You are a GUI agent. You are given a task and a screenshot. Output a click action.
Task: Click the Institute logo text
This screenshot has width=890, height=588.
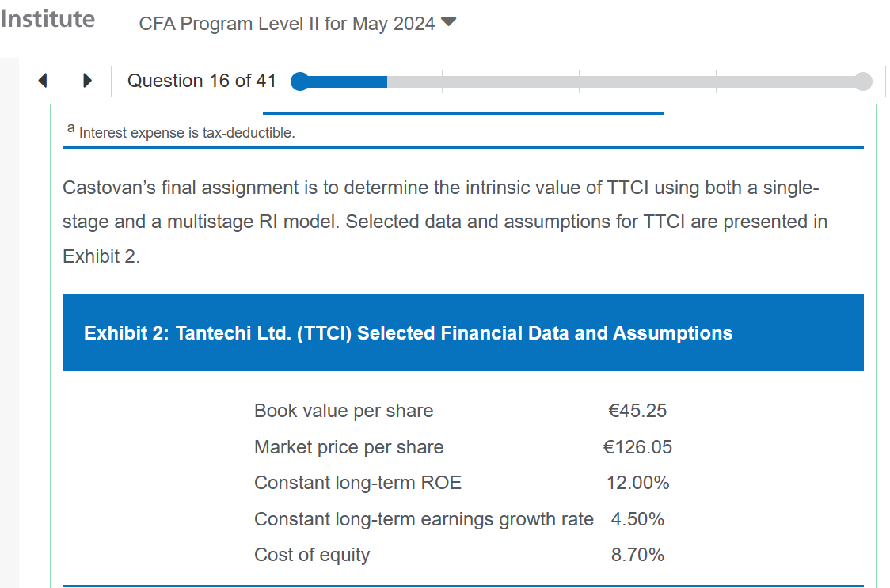[48, 19]
